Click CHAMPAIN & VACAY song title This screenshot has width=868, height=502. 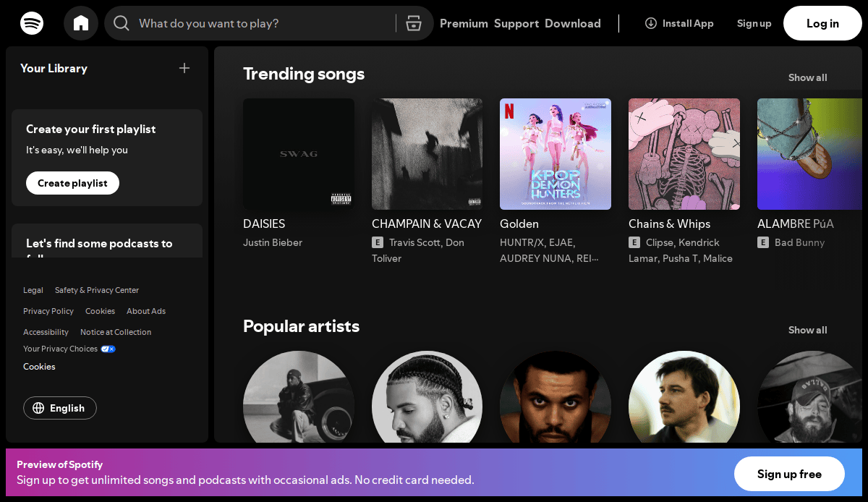427,224
